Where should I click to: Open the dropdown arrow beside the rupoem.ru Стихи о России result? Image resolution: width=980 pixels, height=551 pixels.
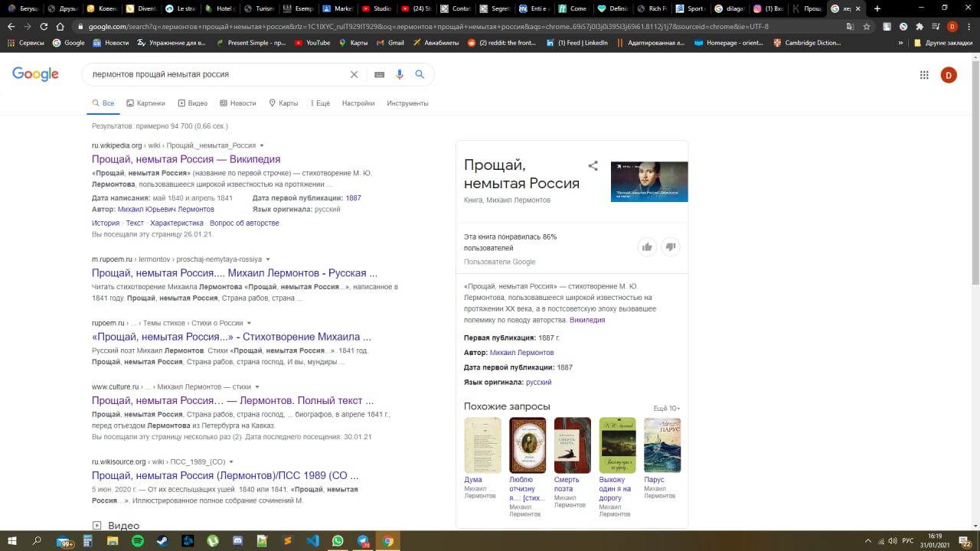(x=249, y=323)
